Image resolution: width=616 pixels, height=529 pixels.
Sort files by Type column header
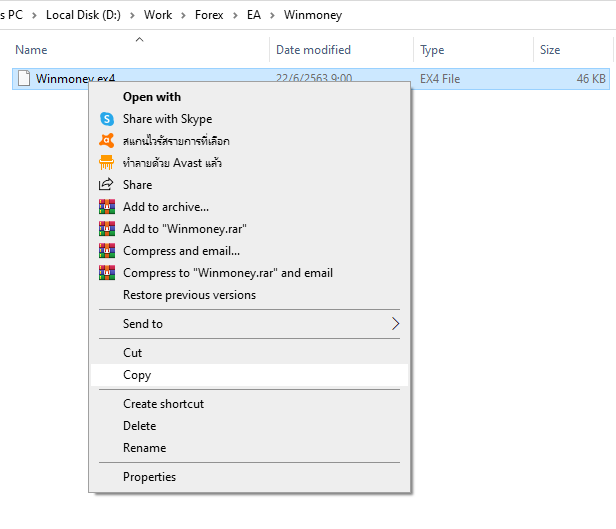432,50
